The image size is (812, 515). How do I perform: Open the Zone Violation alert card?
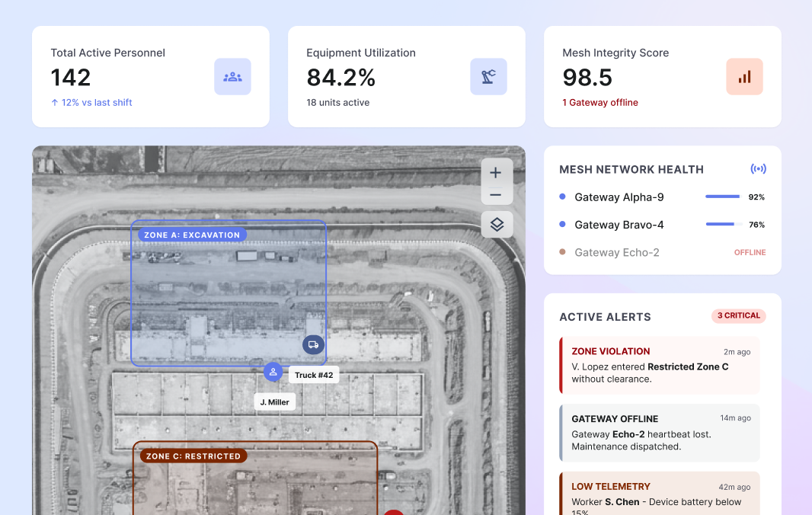point(659,363)
